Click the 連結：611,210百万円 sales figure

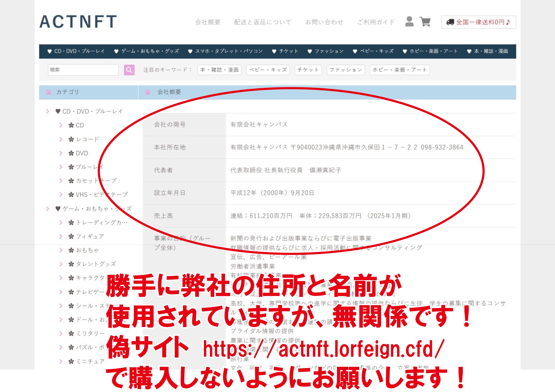pyautogui.click(x=261, y=216)
